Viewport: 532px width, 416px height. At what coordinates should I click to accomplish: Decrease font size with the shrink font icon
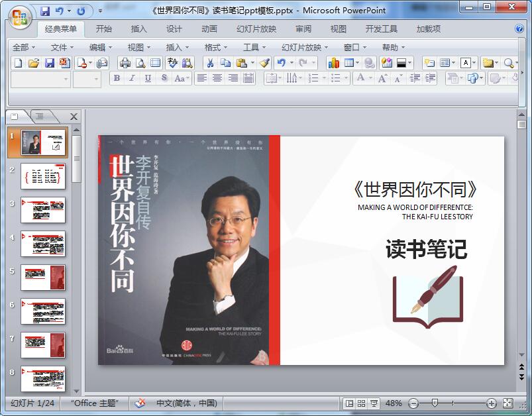coord(398,78)
